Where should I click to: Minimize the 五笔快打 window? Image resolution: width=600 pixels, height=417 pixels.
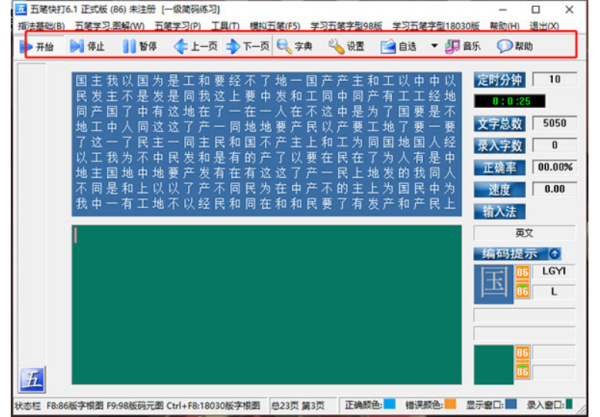pyautogui.click(x=503, y=10)
